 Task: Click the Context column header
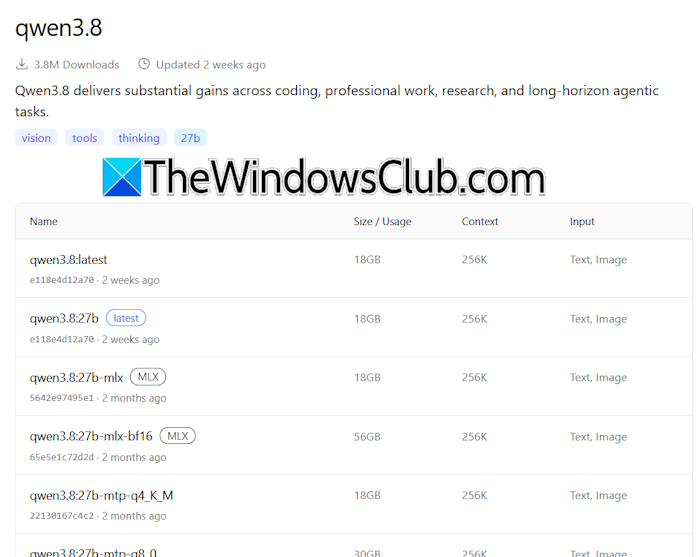pyautogui.click(x=480, y=221)
